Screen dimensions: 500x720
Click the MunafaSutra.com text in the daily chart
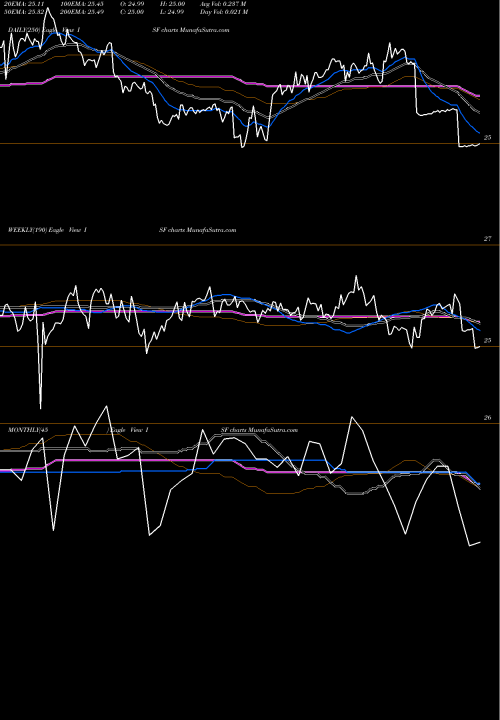point(205,30)
